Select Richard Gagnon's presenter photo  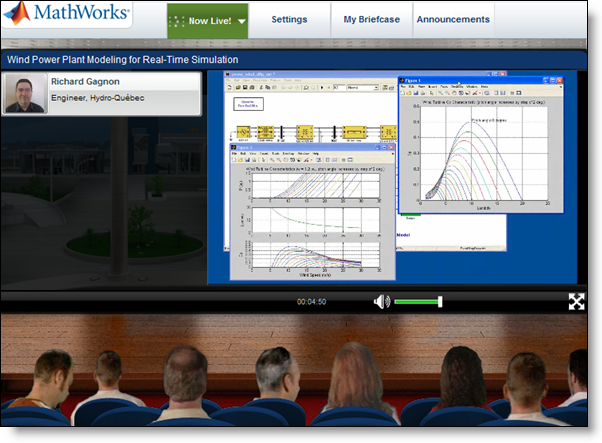(x=24, y=94)
